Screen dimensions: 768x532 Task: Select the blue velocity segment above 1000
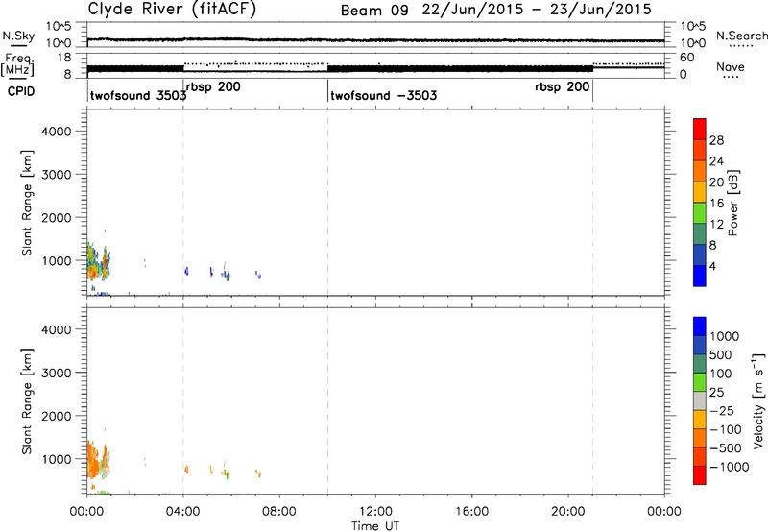[x=700, y=326]
